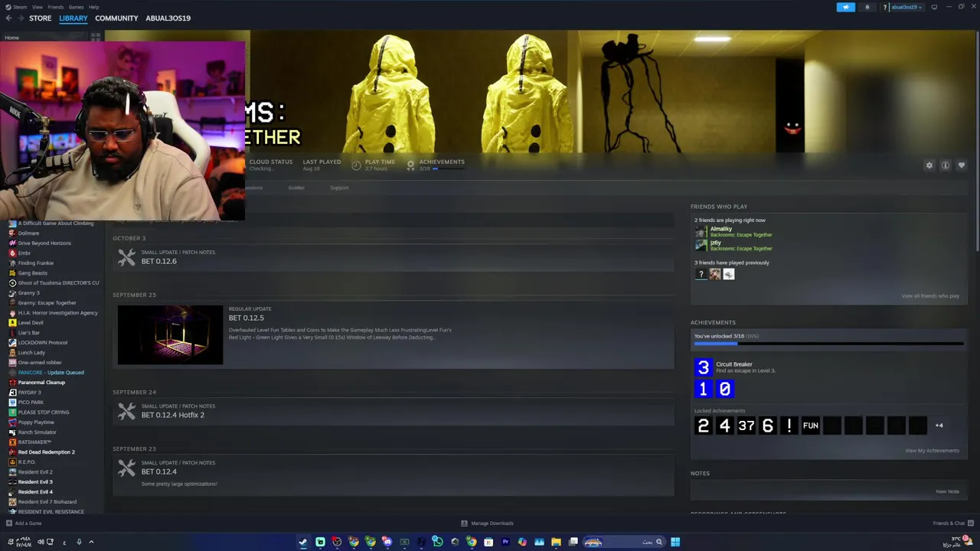Open the STORE tab
Image resolution: width=980 pixels, height=551 pixels.
[41, 18]
